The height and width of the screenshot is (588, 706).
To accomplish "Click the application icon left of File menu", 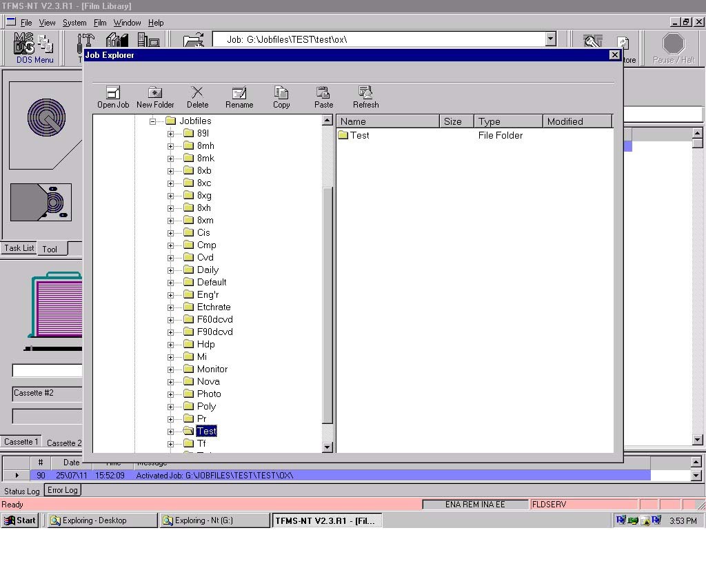I will [11, 21].
